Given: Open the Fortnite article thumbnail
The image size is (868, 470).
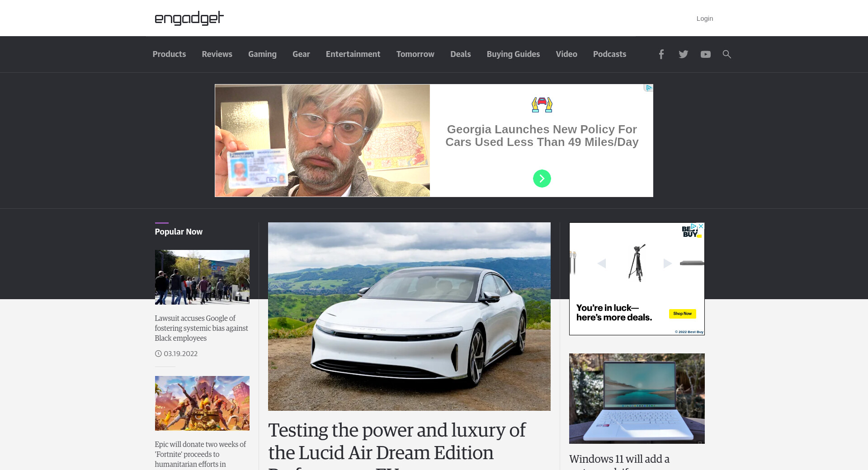Looking at the screenshot, I should 202,403.
